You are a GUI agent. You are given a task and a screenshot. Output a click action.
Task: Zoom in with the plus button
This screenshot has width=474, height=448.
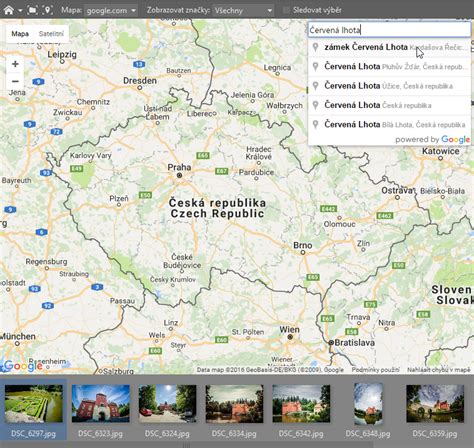(15, 64)
